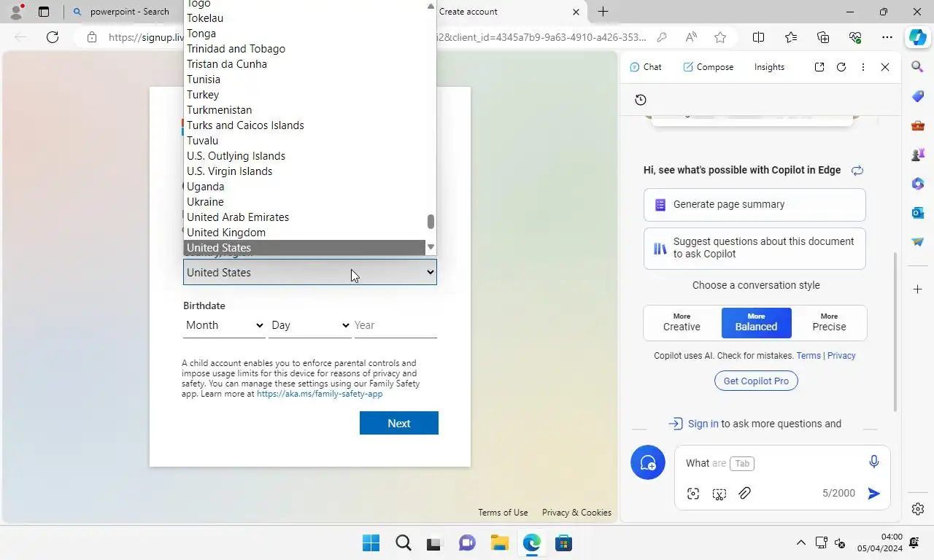Choose United Kingdom in the country list
This screenshot has height=560, width=934.
point(304,233)
